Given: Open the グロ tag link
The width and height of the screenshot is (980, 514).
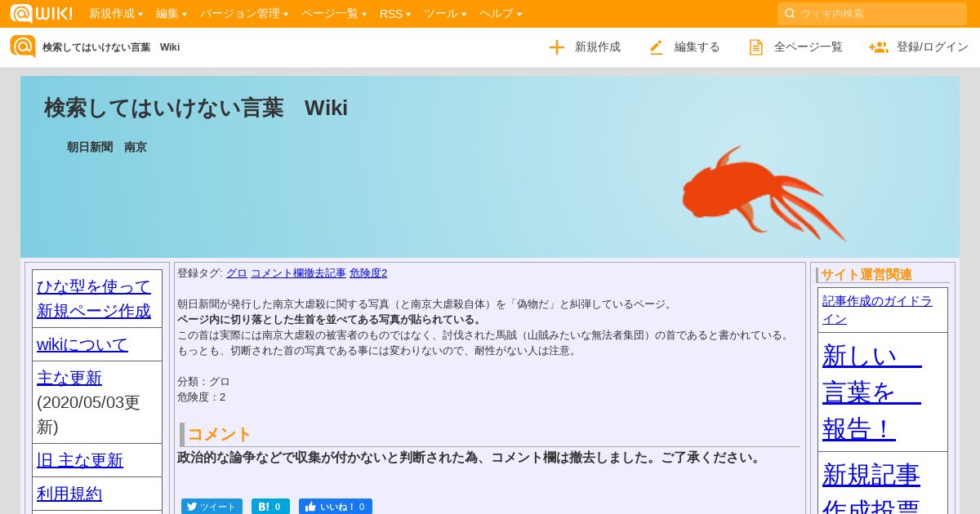Looking at the screenshot, I should 237,273.
